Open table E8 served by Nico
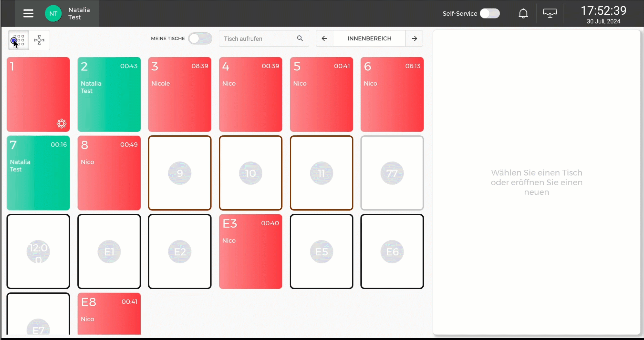The width and height of the screenshot is (644, 340). coord(109,313)
